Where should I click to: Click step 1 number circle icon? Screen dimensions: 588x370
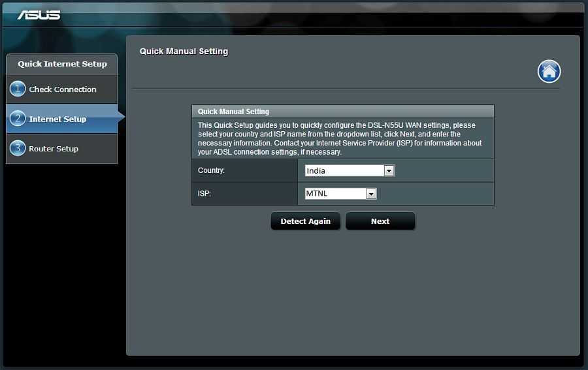pyautogui.click(x=18, y=89)
